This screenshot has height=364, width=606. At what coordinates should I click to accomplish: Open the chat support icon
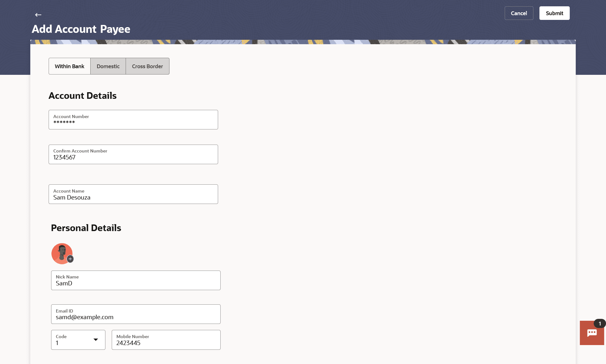(x=591, y=333)
